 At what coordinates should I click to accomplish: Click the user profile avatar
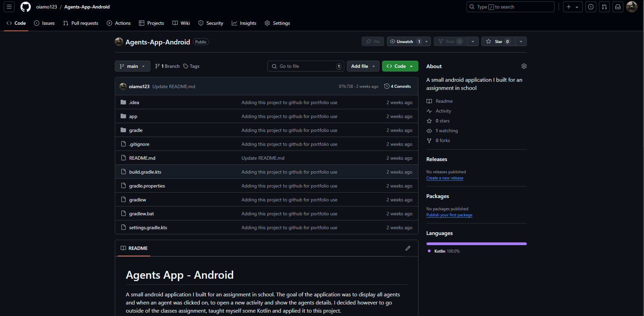[631, 7]
